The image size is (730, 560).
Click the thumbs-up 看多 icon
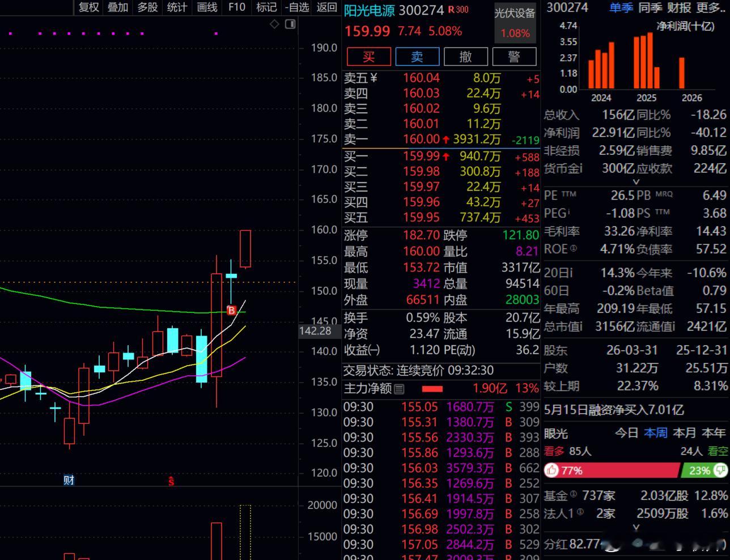click(x=551, y=470)
